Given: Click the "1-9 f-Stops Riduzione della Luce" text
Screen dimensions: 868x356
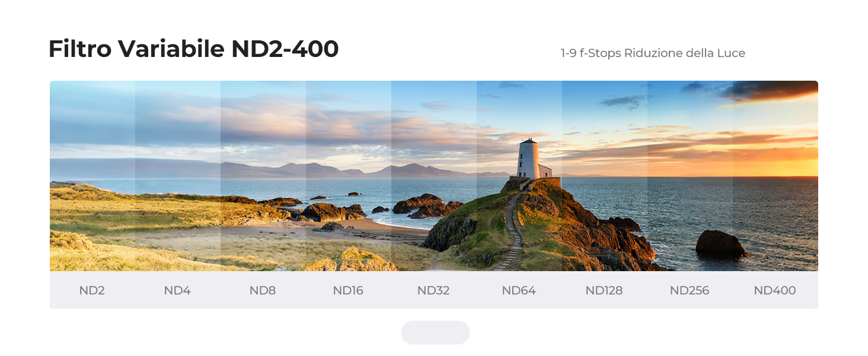Looking at the screenshot, I should click(653, 53).
